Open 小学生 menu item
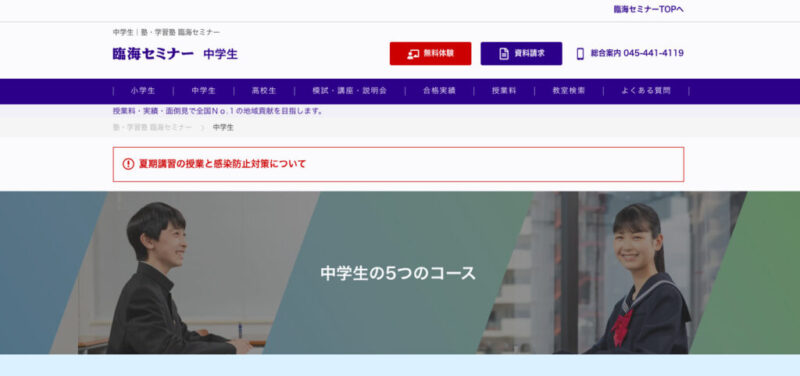The image size is (800, 376). pos(143,91)
